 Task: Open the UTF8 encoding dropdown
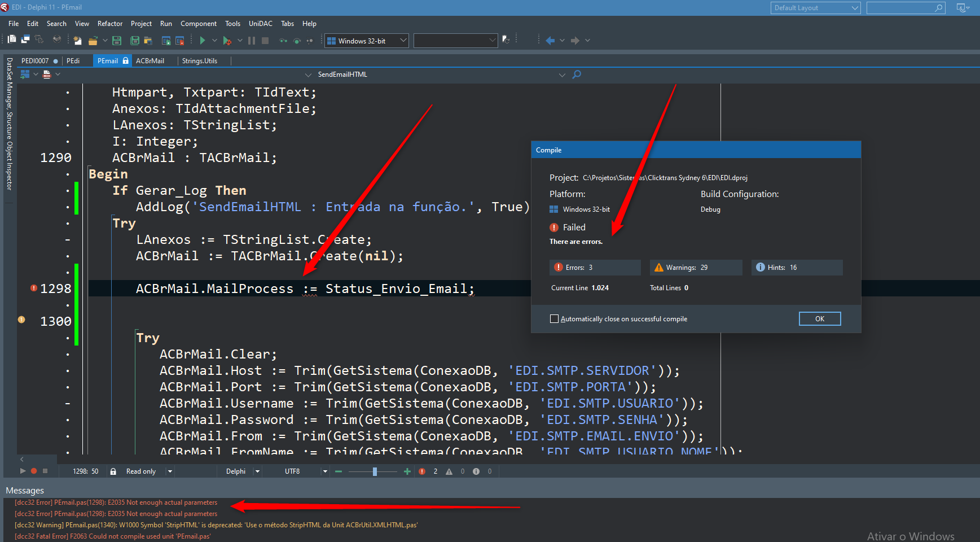[x=325, y=471]
